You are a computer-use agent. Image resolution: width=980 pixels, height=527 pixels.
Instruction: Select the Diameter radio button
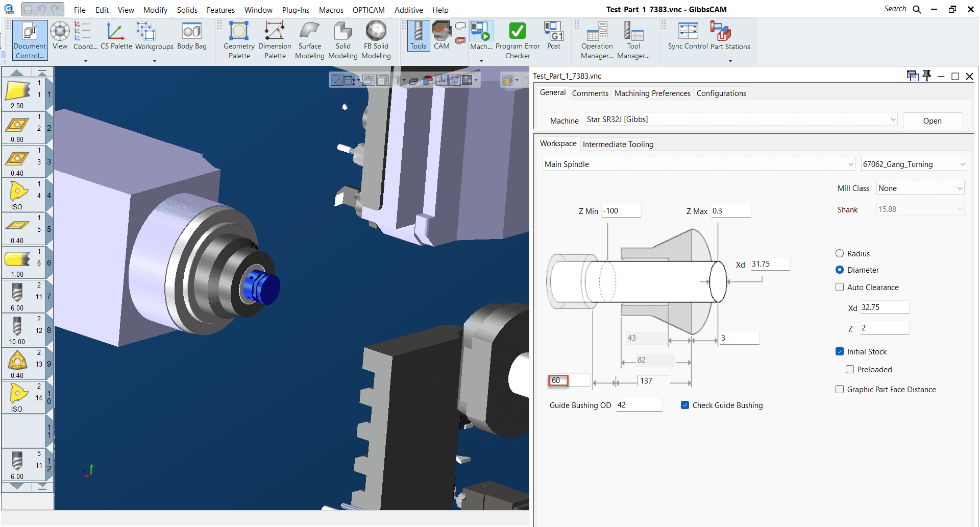840,270
